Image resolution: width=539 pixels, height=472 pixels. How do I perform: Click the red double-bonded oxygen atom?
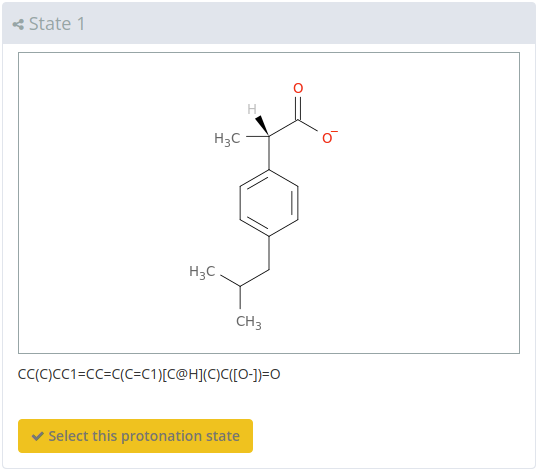point(298,88)
